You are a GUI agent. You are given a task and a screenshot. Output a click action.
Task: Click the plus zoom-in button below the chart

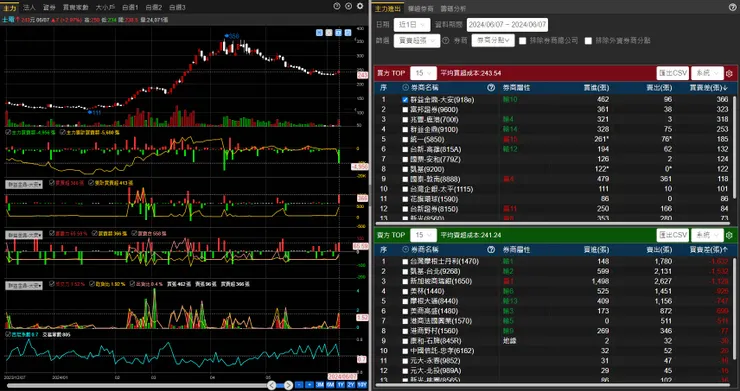coord(309,385)
